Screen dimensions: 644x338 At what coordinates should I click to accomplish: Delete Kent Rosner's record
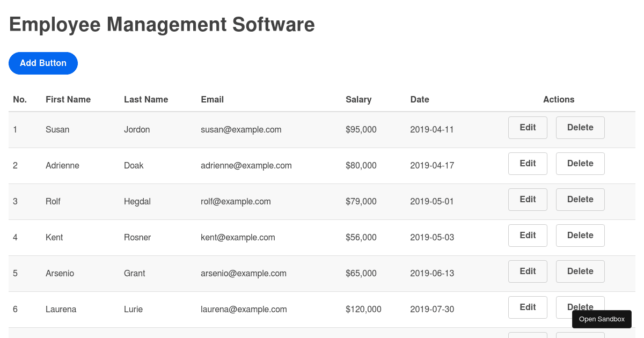point(580,235)
